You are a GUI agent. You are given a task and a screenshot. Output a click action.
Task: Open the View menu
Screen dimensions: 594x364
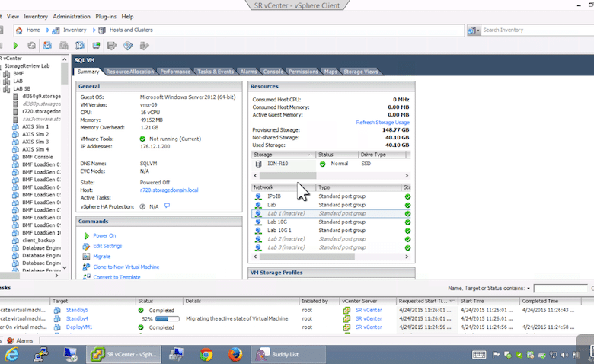pyautogui.click(x=12, y=17)
